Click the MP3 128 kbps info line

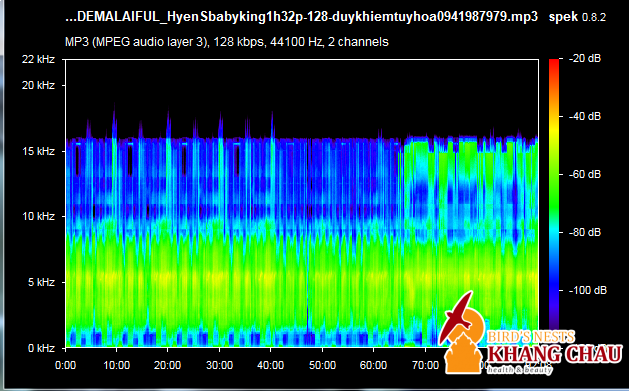(x=227, y=42)
